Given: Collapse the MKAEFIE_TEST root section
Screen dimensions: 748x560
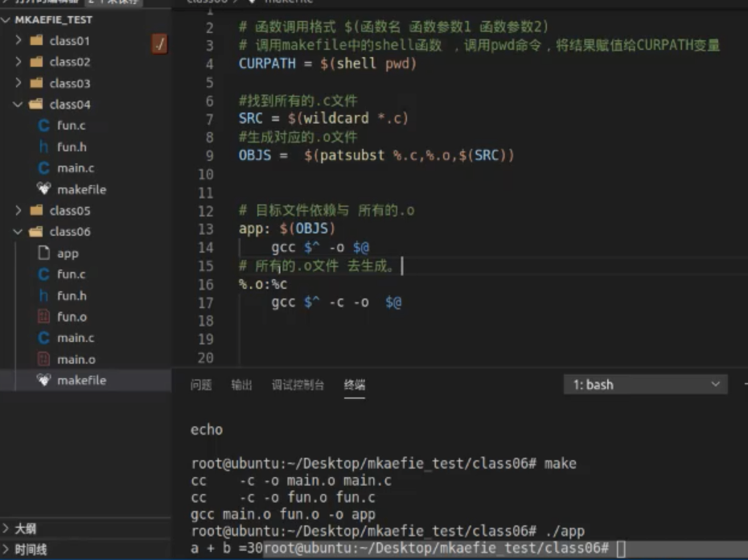Looking at the screenshot, I should [6, 19].
